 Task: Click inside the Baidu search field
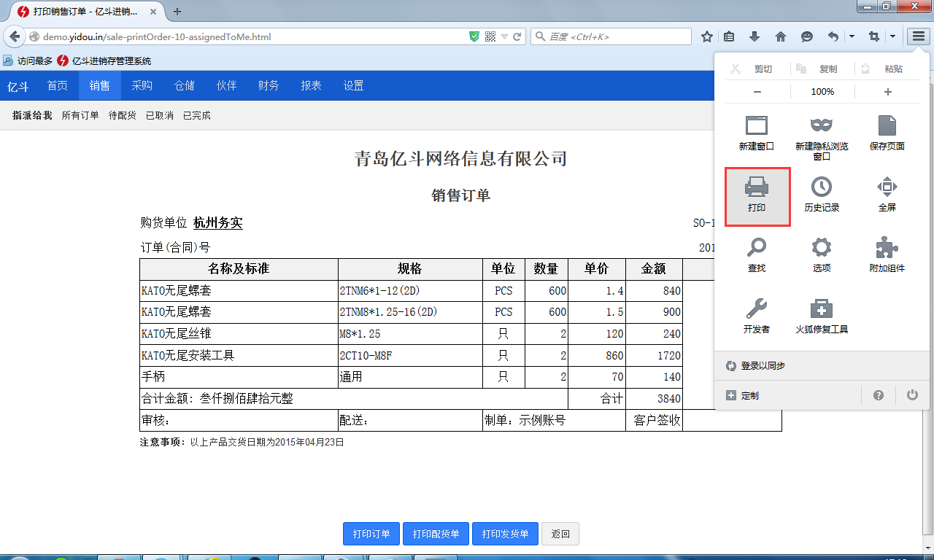(617, 36)
